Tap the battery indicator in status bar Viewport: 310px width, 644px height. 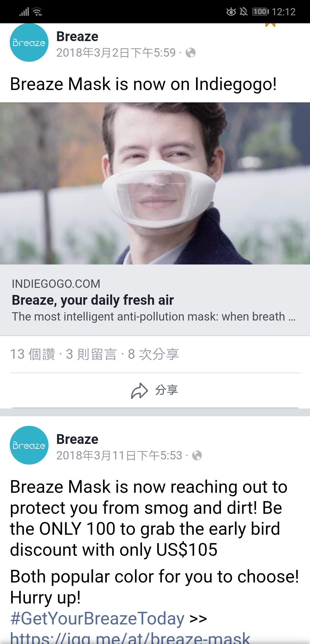[260, 12]
